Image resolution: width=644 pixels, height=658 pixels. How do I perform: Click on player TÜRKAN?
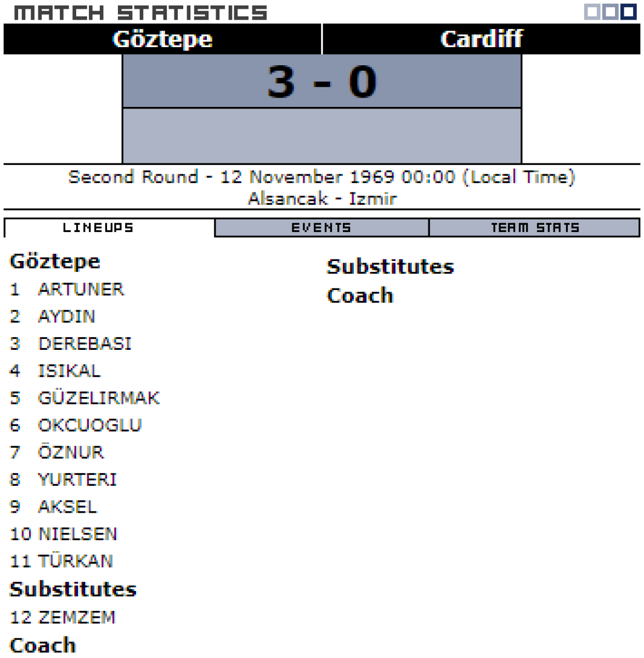click(x=75, y=561)
